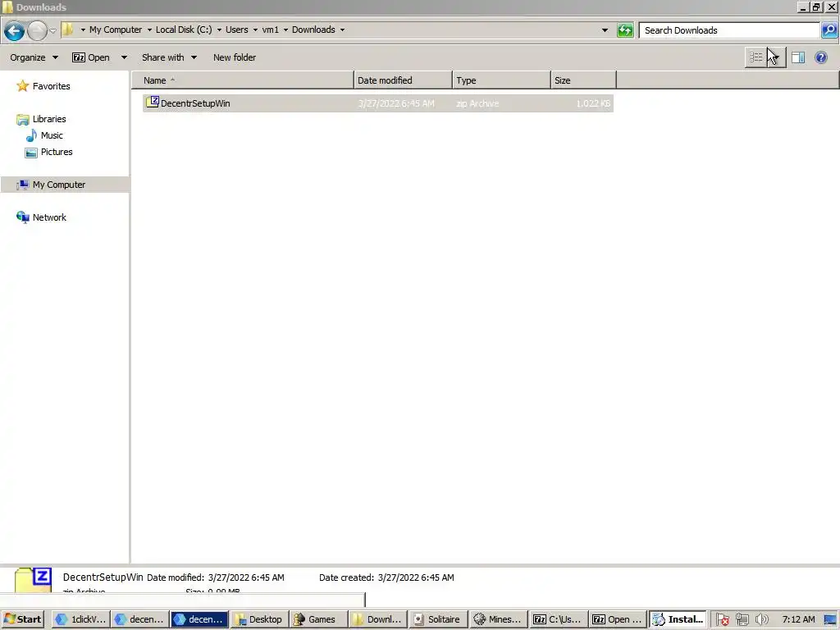This screenshot has width=840, height=630.
Task: Click the greyed forward navigation arrow
Action: point(37,30)
